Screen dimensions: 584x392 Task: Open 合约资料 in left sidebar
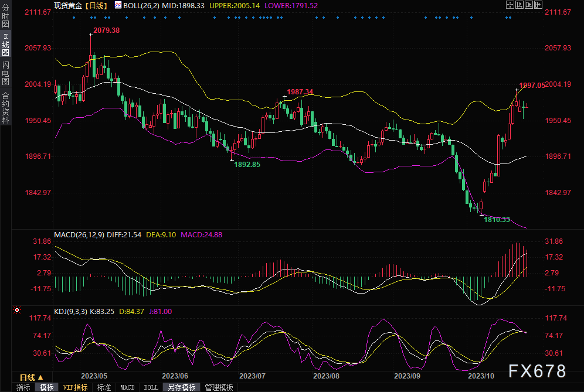(5, 107)
